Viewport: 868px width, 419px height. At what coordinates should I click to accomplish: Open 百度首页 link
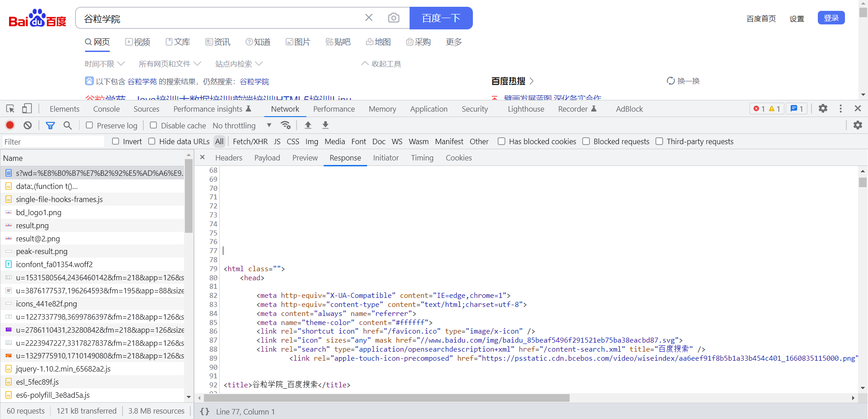761,19
